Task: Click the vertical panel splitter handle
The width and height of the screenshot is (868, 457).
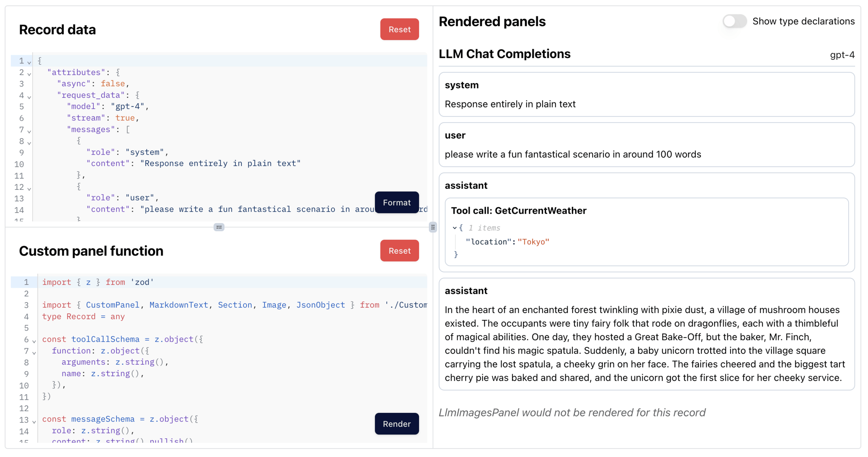Action: (433, 227)
